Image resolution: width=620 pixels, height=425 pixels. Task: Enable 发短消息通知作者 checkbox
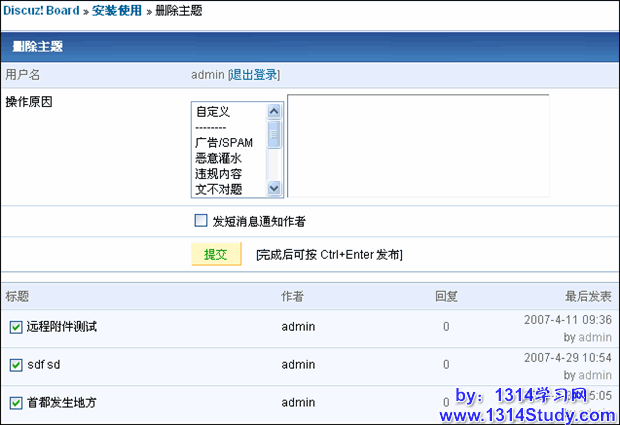200,221
